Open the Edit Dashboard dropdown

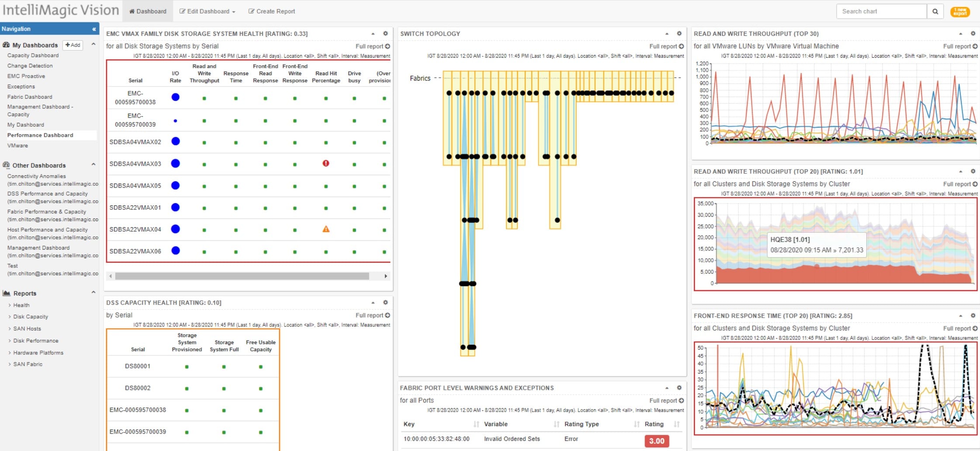pyautogui.click(x=207, y=11)
